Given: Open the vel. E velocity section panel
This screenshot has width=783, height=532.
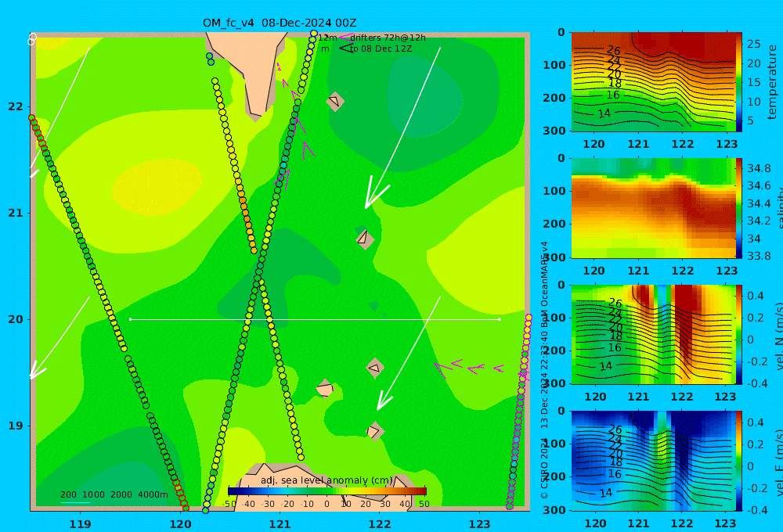Looking at the screenshot, I should [653, 461].
